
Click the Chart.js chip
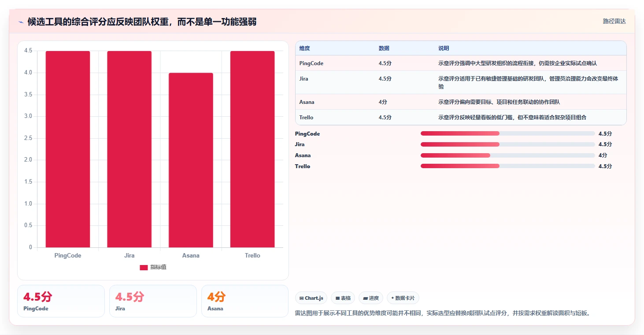click(x=311, y=298)
